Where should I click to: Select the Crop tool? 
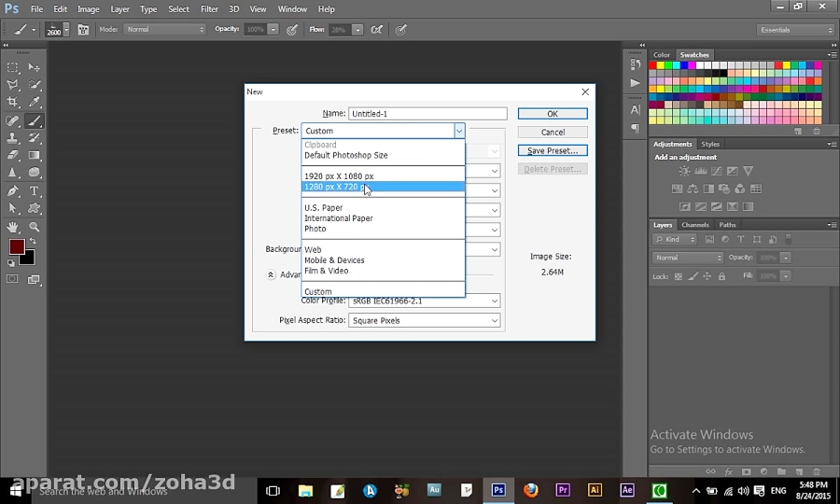point(13,102)
